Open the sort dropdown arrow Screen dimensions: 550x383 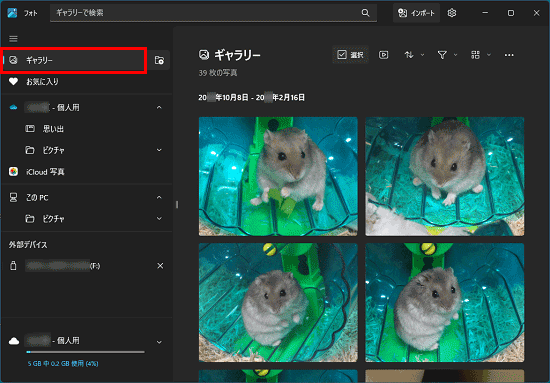tap(422, 55)
